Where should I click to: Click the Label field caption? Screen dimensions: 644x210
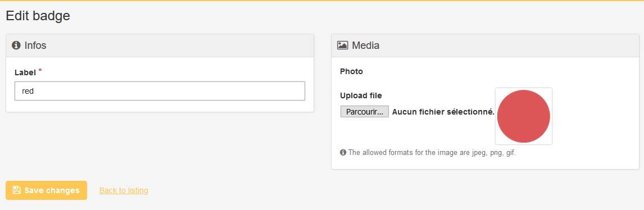(25, 72)
